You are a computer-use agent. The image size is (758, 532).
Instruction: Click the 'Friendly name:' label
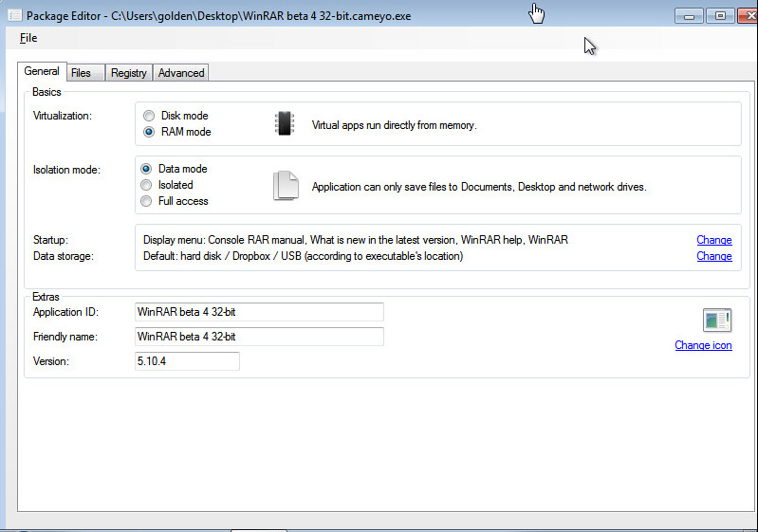pos(65,337)
